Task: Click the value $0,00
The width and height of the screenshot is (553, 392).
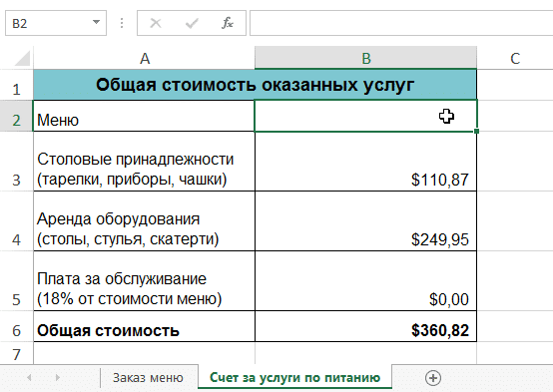Action: point(449,299)
